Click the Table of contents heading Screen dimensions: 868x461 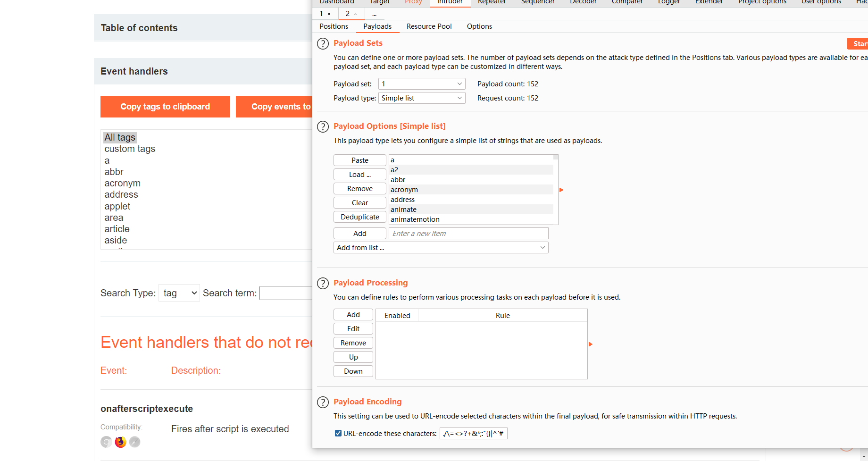tap(139, 28)
